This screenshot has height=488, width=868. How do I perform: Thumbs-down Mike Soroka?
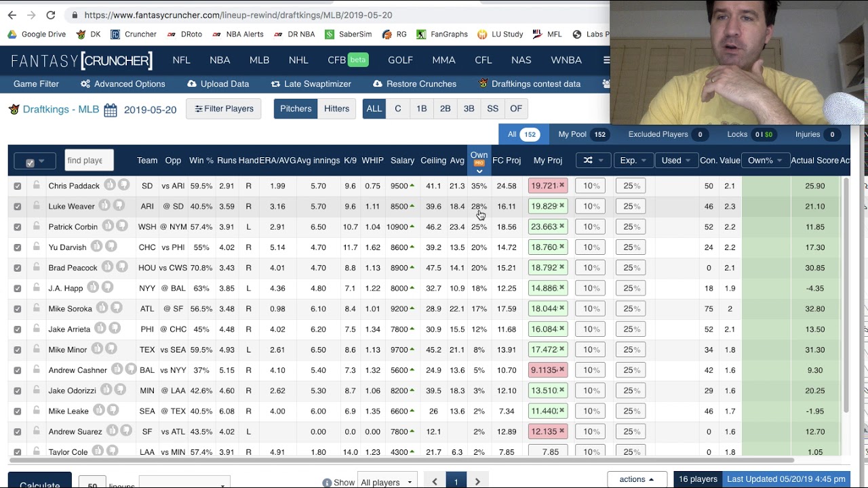pos(117,308)
